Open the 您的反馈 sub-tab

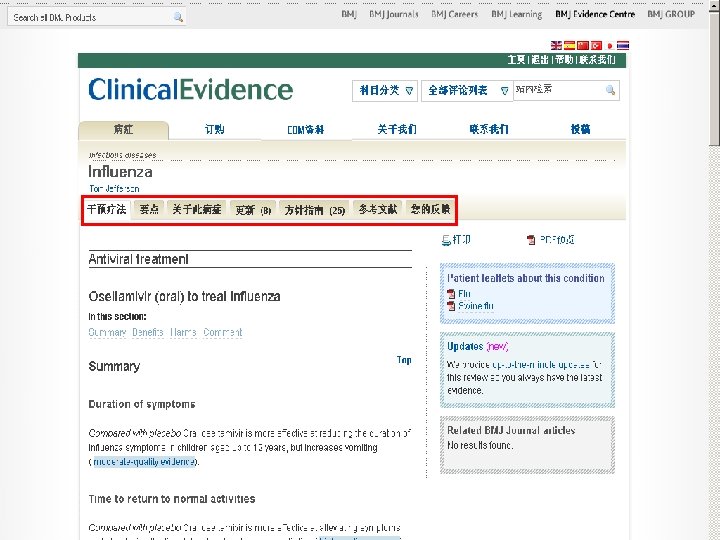[430, 210]
